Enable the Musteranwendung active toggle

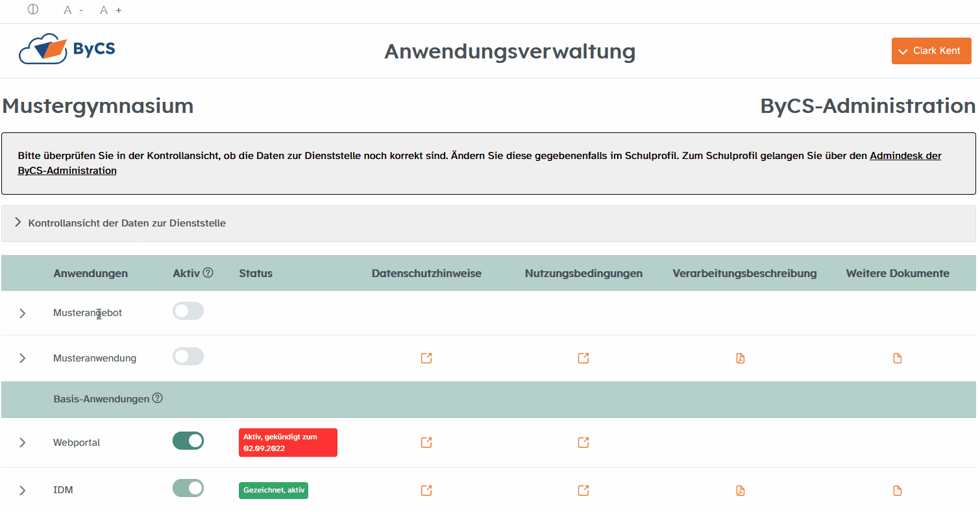(188, 356)
